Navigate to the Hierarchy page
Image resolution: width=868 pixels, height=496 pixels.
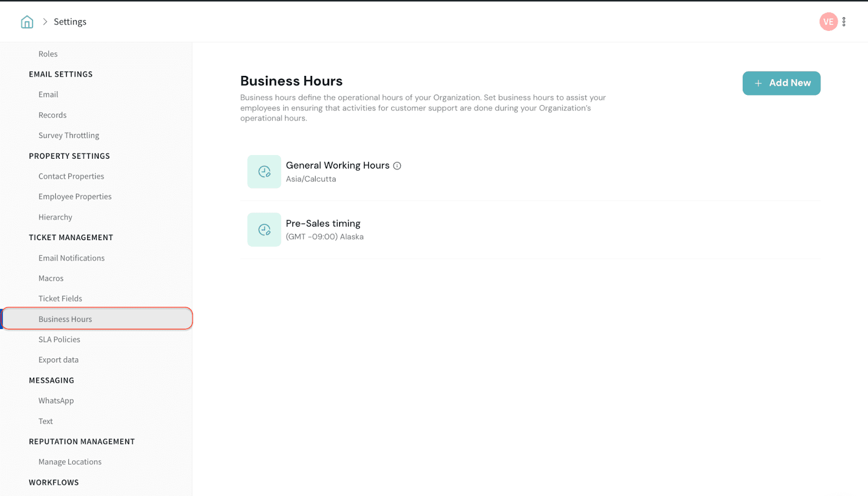pos(55,217)
